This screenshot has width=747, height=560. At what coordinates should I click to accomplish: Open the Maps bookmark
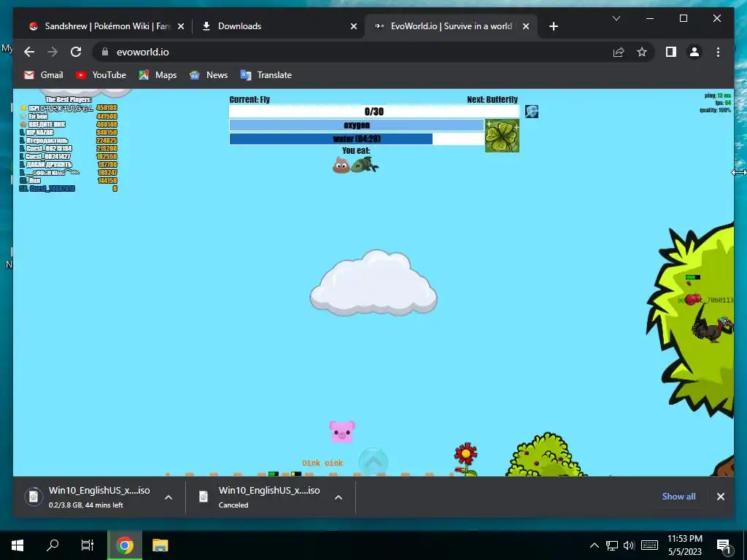[x=158, y=75]
